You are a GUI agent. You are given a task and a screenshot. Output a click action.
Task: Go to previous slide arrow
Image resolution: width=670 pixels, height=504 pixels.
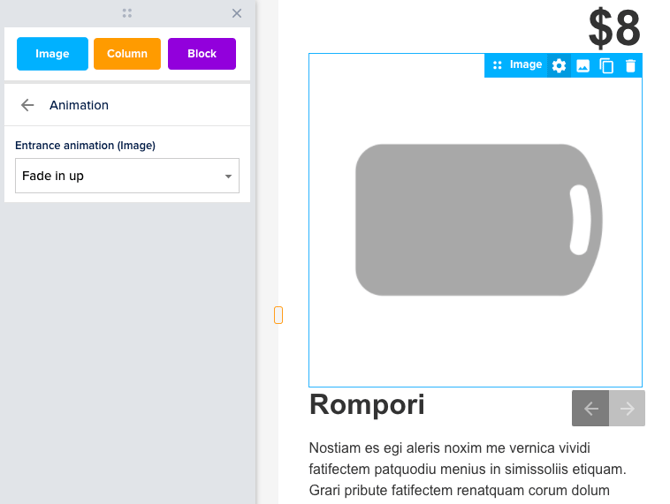(591, 408)
